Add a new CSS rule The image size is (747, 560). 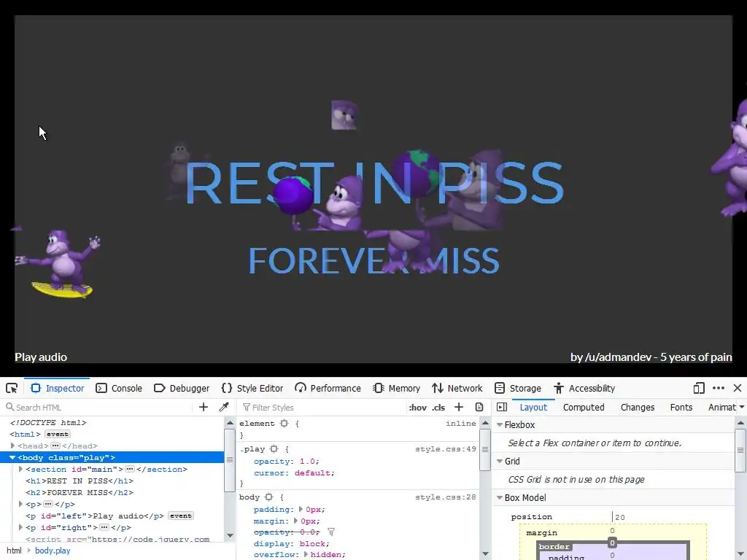pos(459,407)
